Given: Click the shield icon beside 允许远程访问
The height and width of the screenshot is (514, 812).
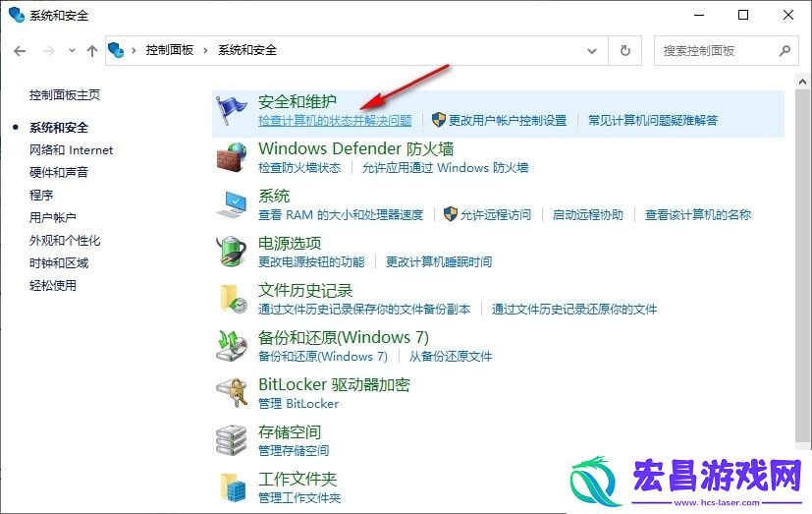Looking at the screenshot, I should click(451, 214).
